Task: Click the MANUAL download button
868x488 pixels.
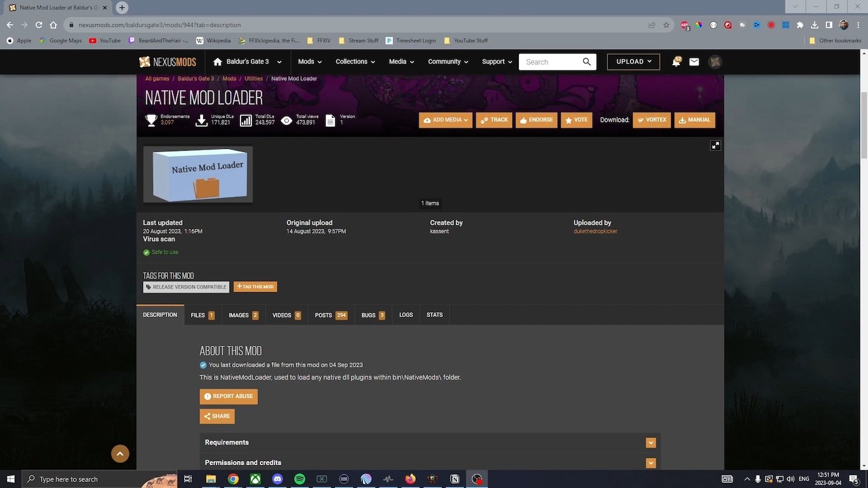Action: click(694, 120)
